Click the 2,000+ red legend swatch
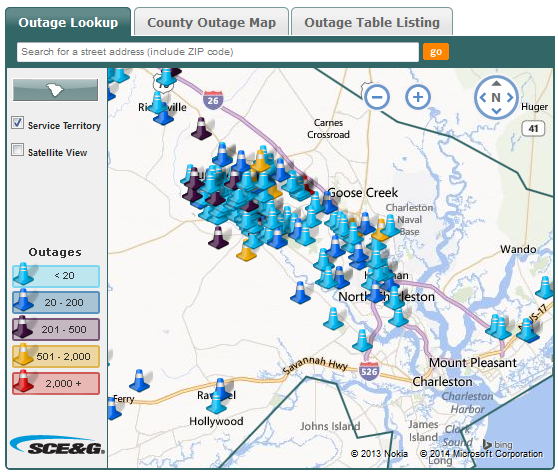The width and height of the screenshot is (558, 473). point(56,383)
